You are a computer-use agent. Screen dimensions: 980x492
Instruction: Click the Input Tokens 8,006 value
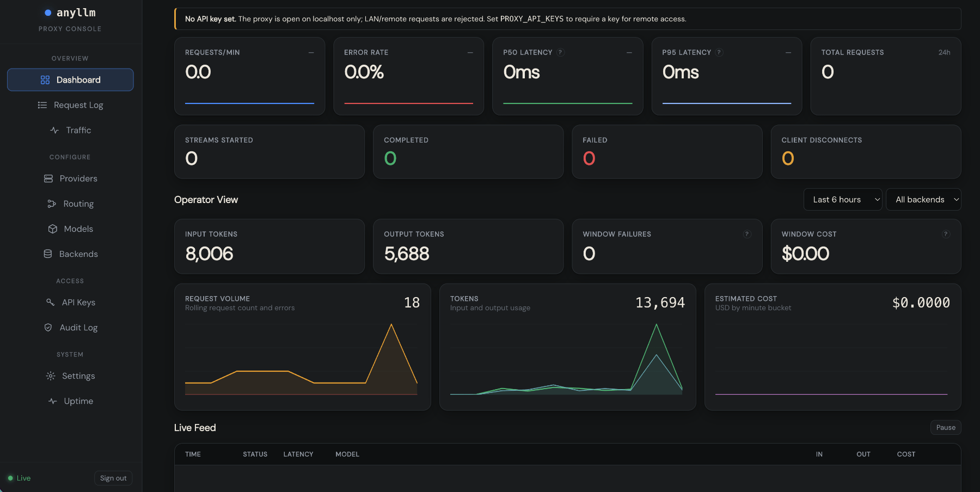tap(209, 254)
